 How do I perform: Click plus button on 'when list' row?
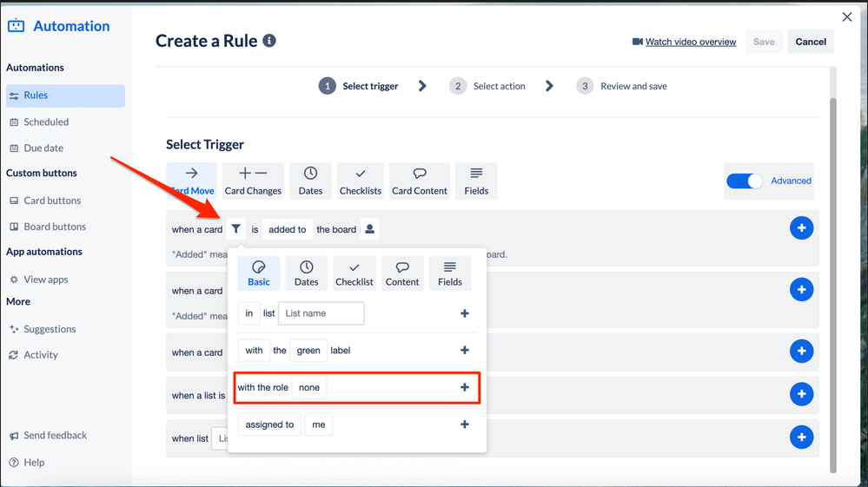click(801, 437)
